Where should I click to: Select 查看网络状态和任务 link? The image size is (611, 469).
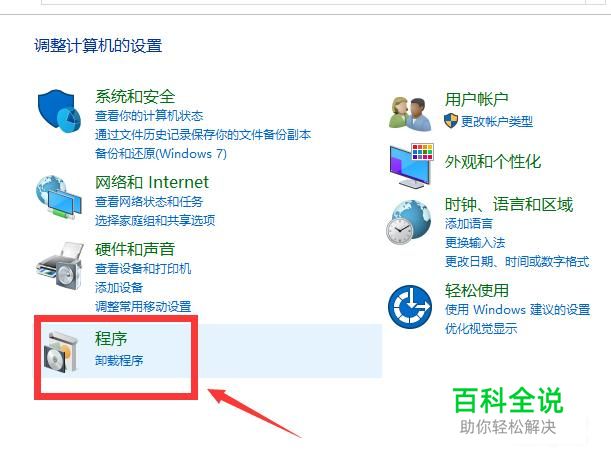pos(149,201)
